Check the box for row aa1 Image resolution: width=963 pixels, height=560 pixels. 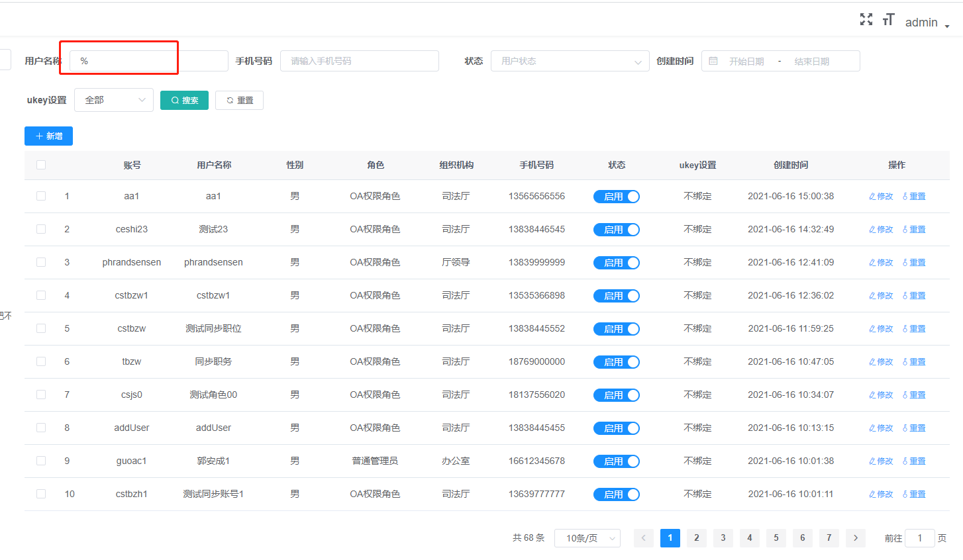coord(41,196)
